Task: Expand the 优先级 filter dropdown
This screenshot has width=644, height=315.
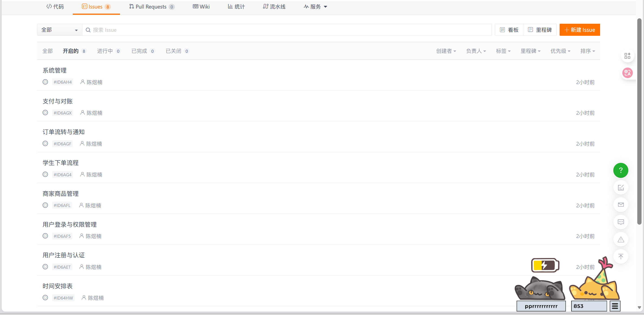Action: [560, 51]
